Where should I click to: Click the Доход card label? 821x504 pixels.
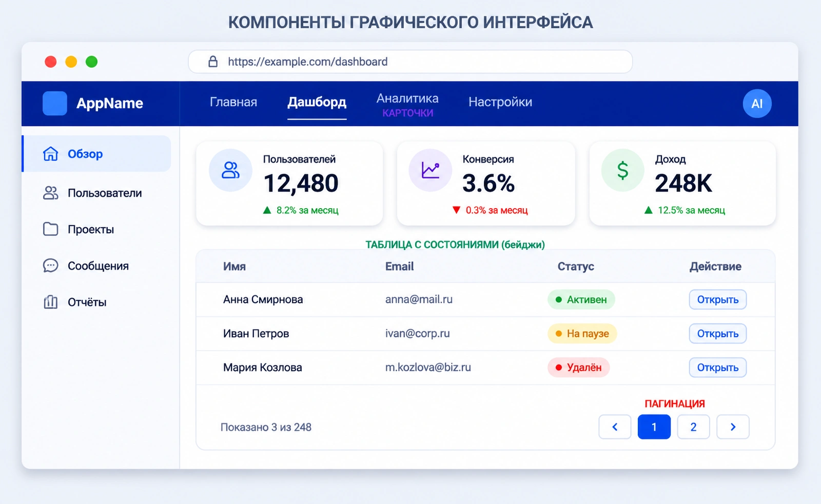pos(670,159)
